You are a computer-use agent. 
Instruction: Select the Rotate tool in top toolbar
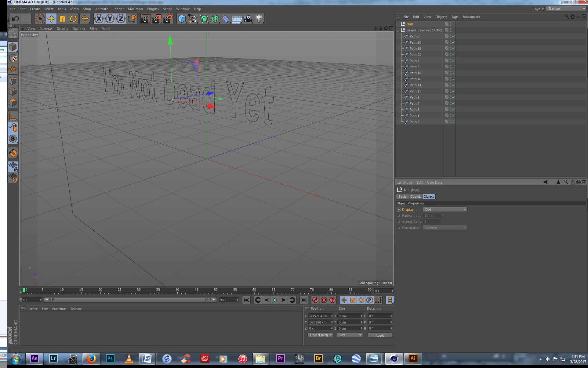pyautogui.click(x=73, y=19)
